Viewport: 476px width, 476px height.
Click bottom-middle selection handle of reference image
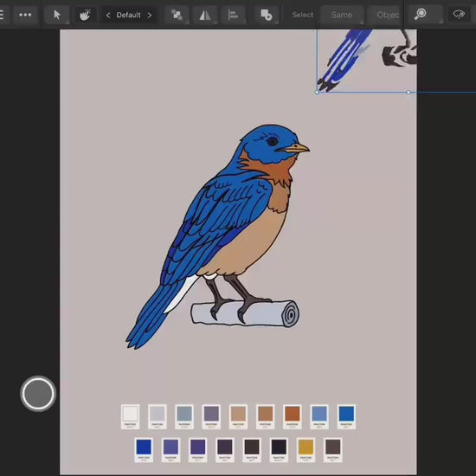point(408,93)
